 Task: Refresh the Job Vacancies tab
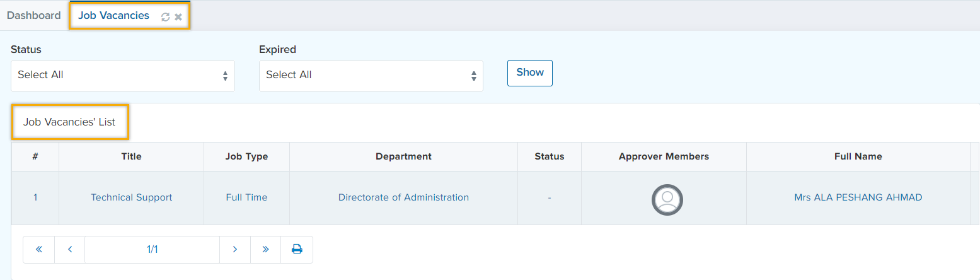pos(165,17)
